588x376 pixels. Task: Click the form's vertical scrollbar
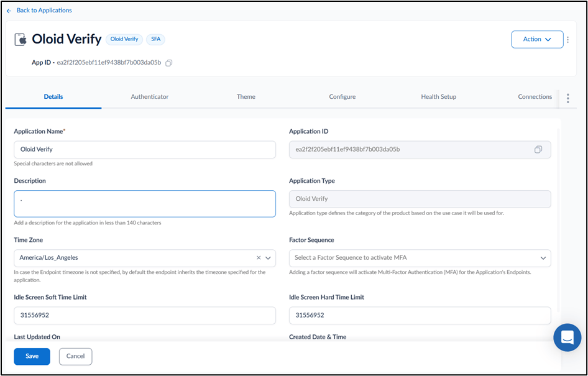[x=558, y=221]
